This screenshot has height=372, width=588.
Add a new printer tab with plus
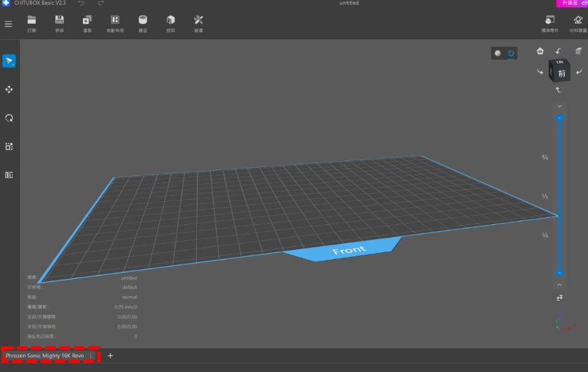110,355
